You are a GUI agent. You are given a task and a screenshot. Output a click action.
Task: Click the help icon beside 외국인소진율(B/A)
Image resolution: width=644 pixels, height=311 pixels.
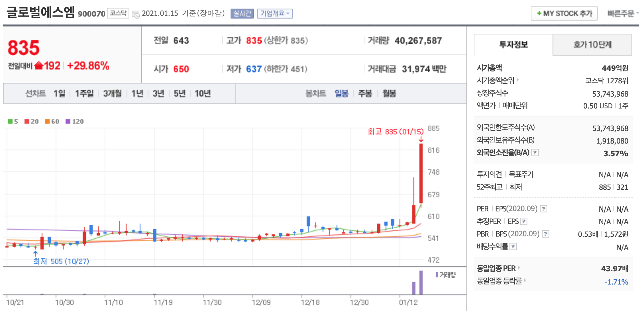pyautogui.click(x=535, y=153)
